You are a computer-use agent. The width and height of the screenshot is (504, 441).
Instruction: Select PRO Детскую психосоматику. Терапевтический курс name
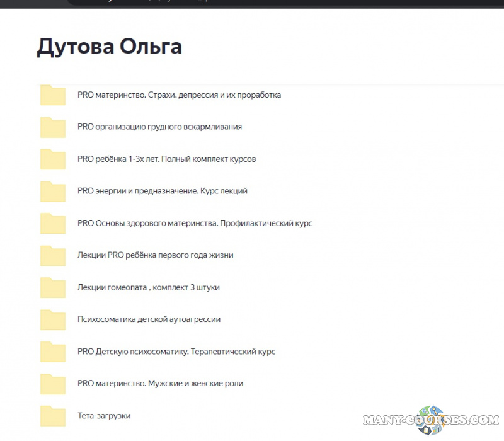coord(176,352)
